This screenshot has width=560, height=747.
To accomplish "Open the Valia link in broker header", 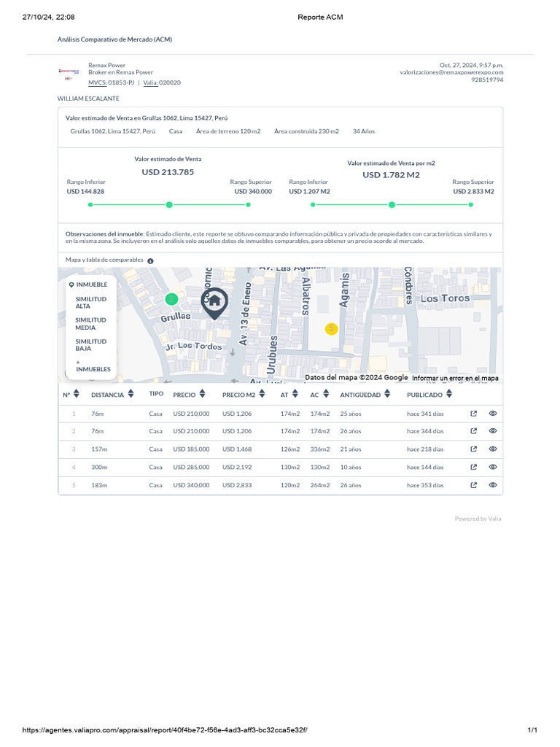I will pyautogui.click(x=150, y=82).
